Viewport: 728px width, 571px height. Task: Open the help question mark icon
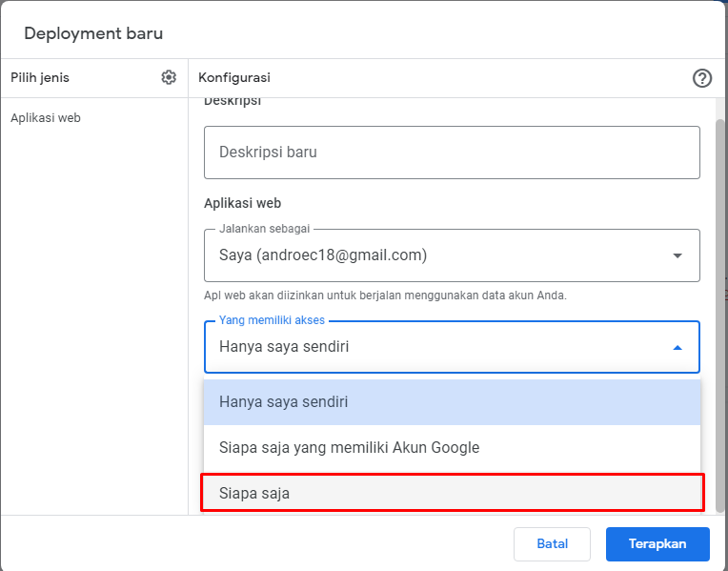[x=702, y=78]
